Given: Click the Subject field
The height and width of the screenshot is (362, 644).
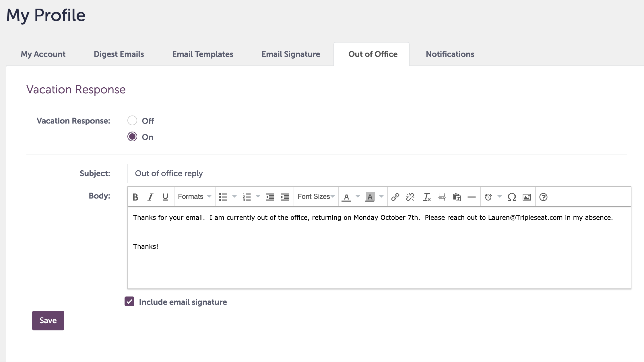Looking at the screenshot, I should coord(379,174).
